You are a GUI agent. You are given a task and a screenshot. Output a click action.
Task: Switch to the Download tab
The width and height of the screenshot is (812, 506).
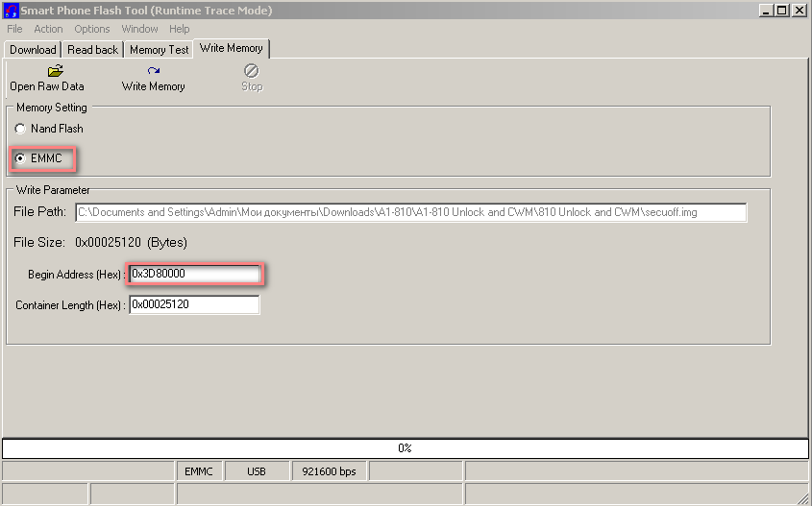coord(33,50)
